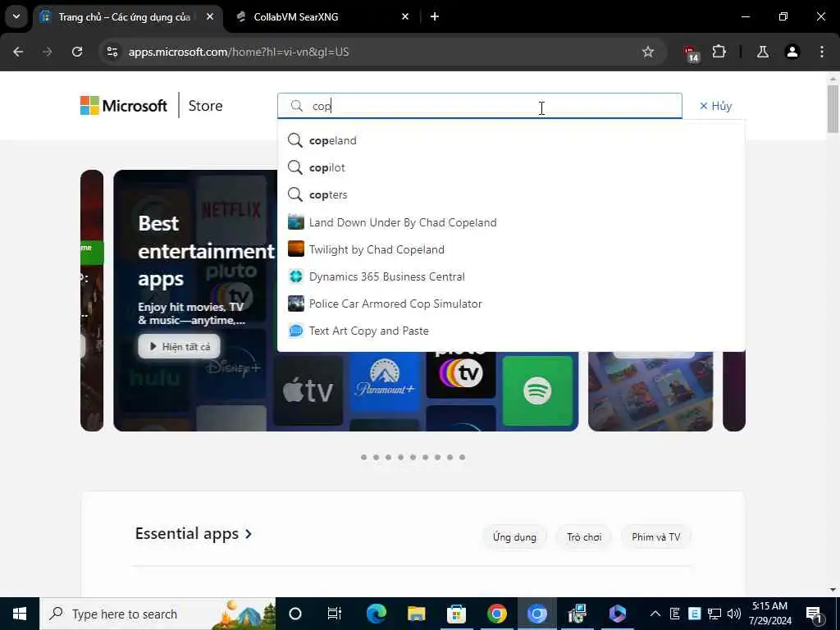Screen dimensions: 840x630
Task: Close the Trang chủ tab
Action: point(210,16)
